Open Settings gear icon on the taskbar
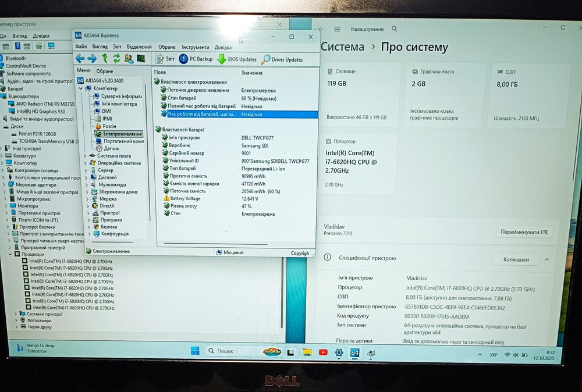The width and height of the screenshot is (582, 392). click(x=339, y=352)
